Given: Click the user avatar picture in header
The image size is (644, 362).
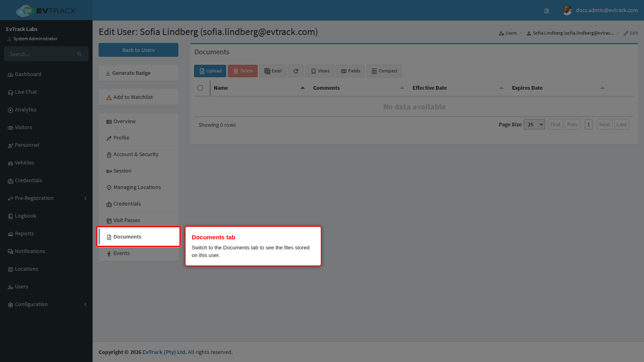Looking at the screenshot, I should pos(567,10).
